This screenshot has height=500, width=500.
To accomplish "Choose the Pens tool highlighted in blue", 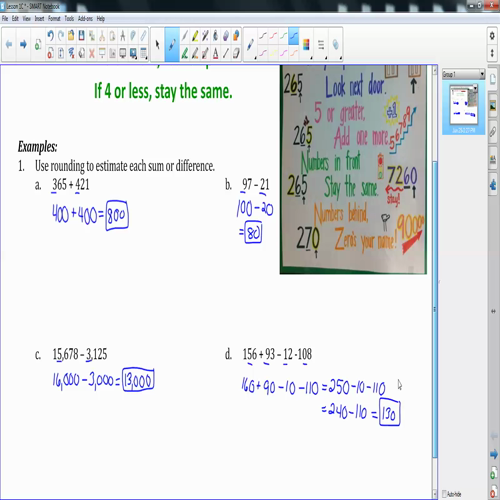I will click(172, 44).
